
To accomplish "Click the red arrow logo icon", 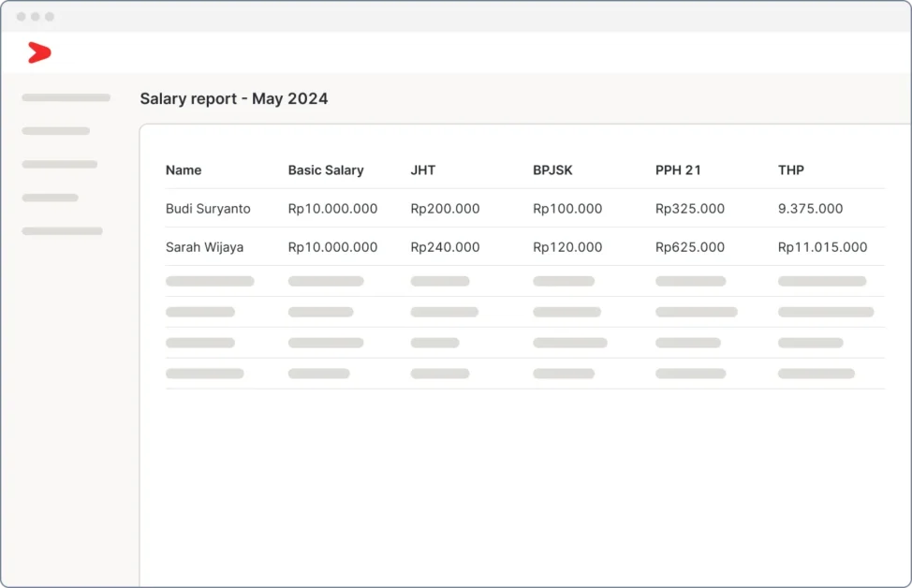I will (x=38, y=53).
